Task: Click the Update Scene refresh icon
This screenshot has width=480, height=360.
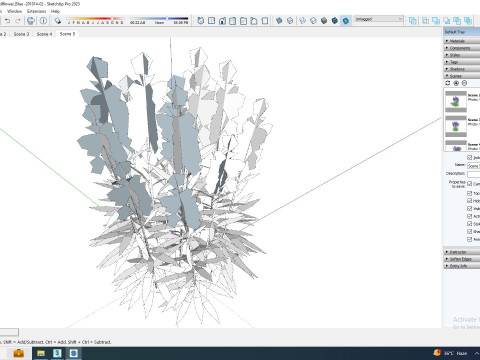Action: coord(448,83)
